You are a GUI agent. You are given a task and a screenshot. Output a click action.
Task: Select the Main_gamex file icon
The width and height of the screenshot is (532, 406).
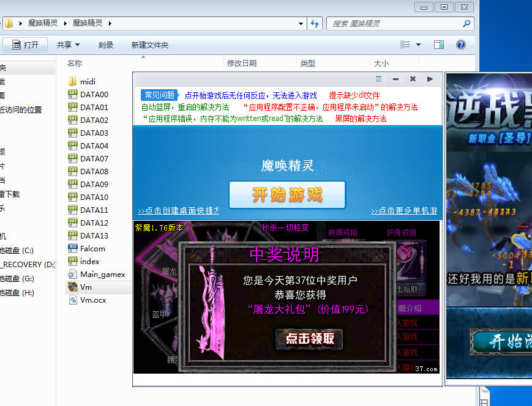tap(73, 275)
